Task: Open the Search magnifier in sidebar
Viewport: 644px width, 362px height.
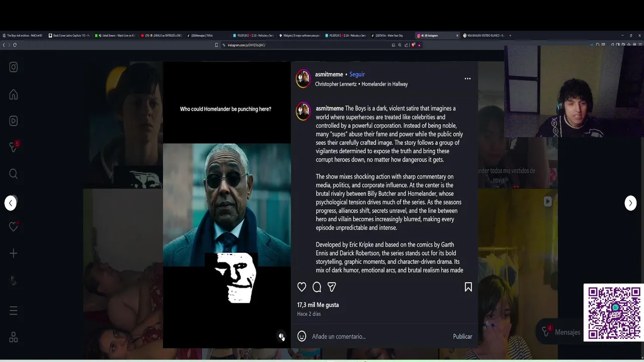Action: pyautogui.click(x=14, y=174)
